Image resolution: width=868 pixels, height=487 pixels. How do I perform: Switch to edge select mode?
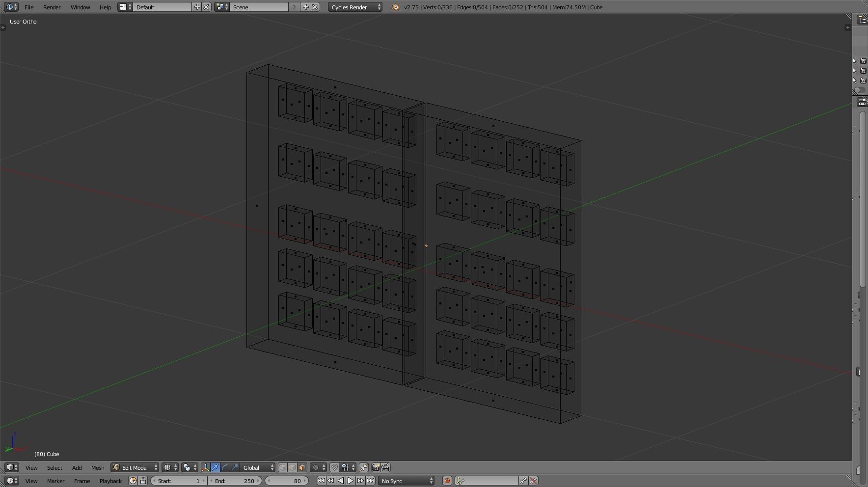[x=293, y=467]
